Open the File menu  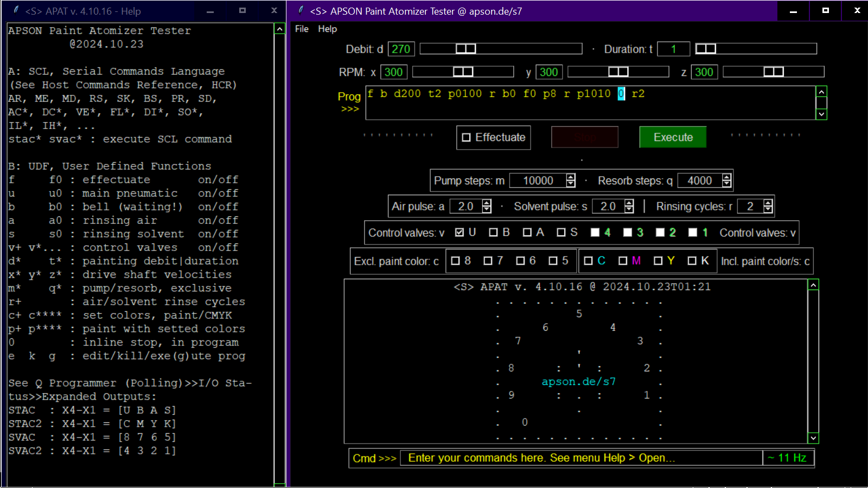tap(302, 29)
